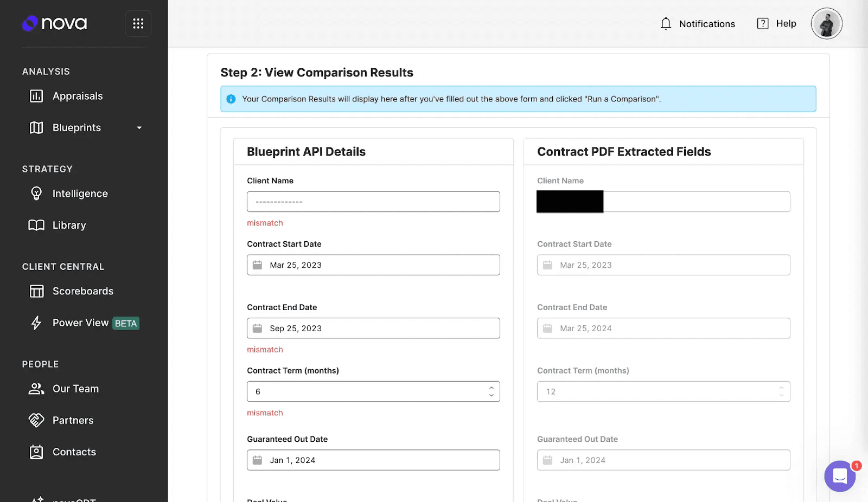Click the Power View lightning bolt icon
Viewport: 868px width, 502px height.
tap(36, 323)
